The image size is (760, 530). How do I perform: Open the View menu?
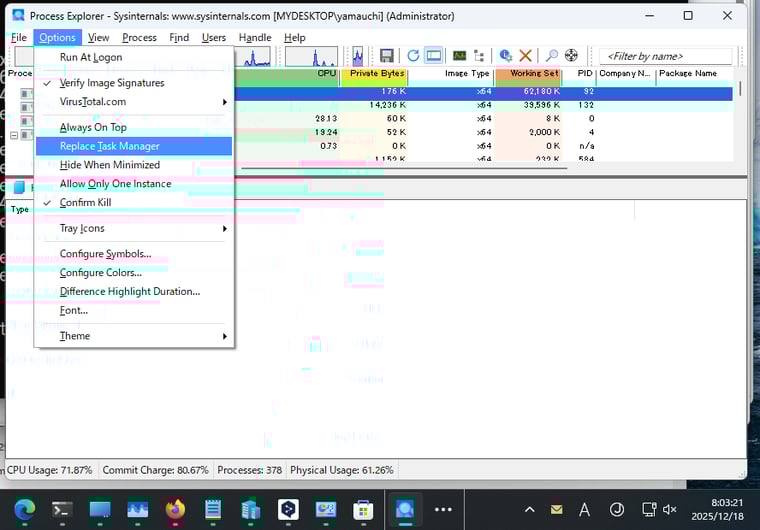[x=98, y=38]
